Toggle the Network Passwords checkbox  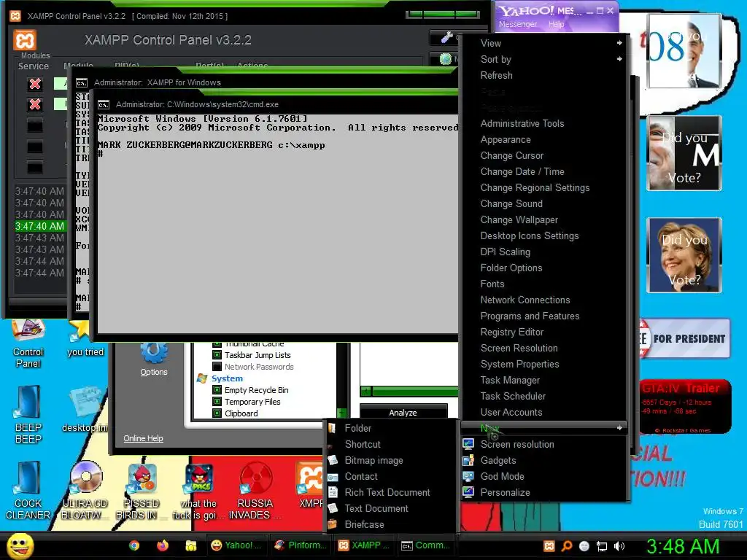(217, 367)
